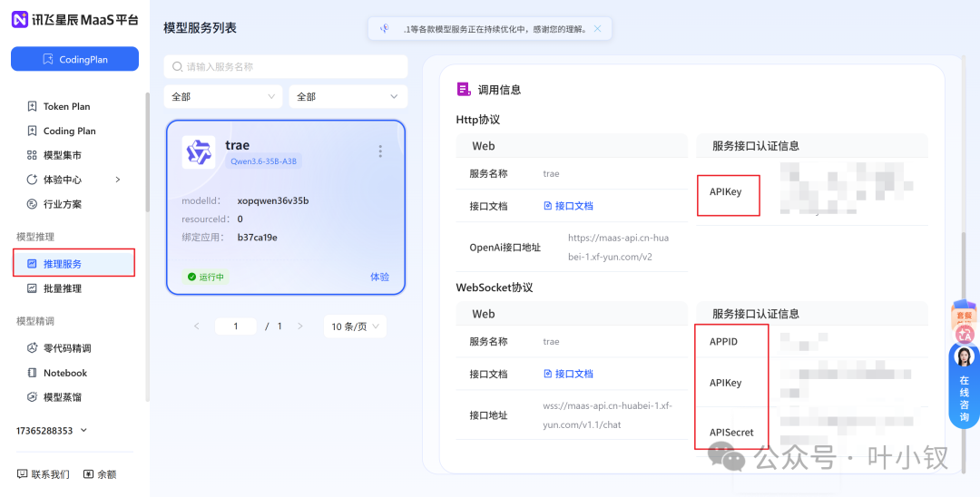This screenshot has width=980, height=497.
Task: Open the 在线咨询 floating button
Action: [x=964, y=385]
